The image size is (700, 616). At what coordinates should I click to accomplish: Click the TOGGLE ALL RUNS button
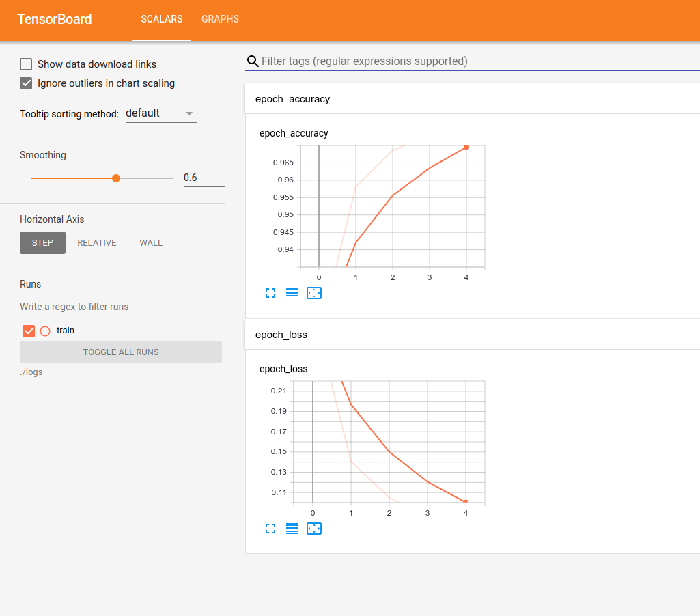click(x=120, y=352)
